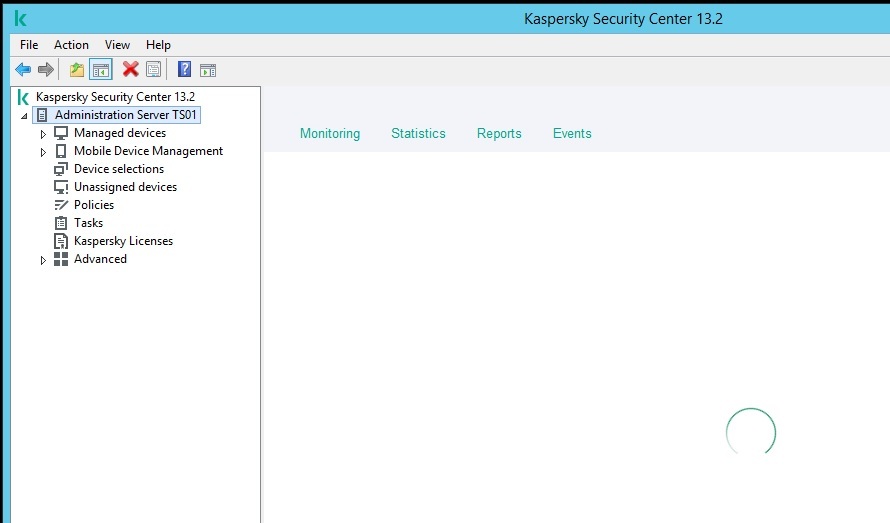Click the Kaspersky Licenses document icon
Viewport: 890px width, 523px height.
point(61,241)
